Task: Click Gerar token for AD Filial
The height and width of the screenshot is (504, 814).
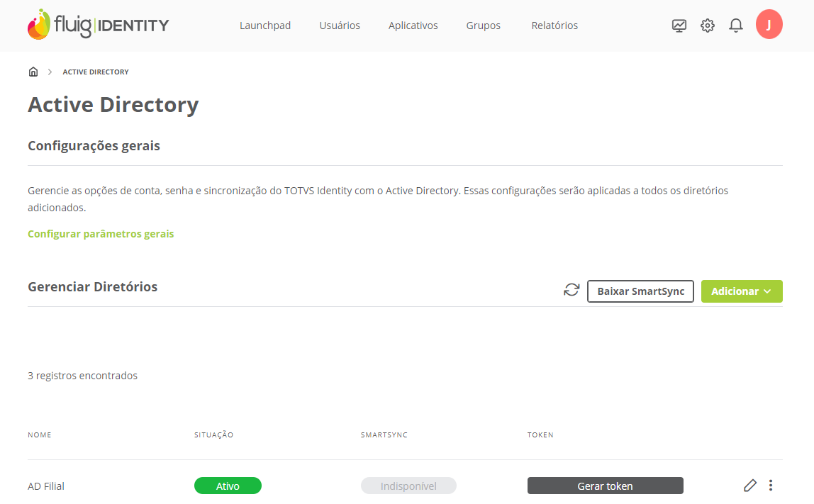Action: coord(605,486)
